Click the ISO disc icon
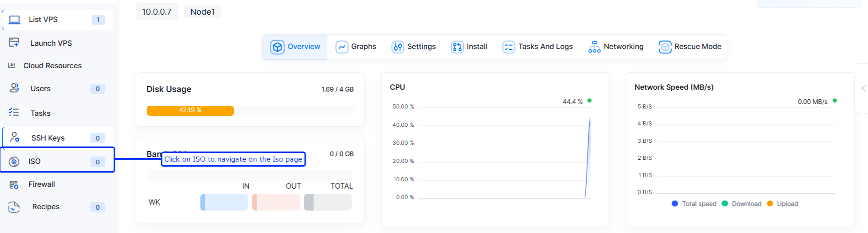Screen dimensions: 868x233 point(14,162)
